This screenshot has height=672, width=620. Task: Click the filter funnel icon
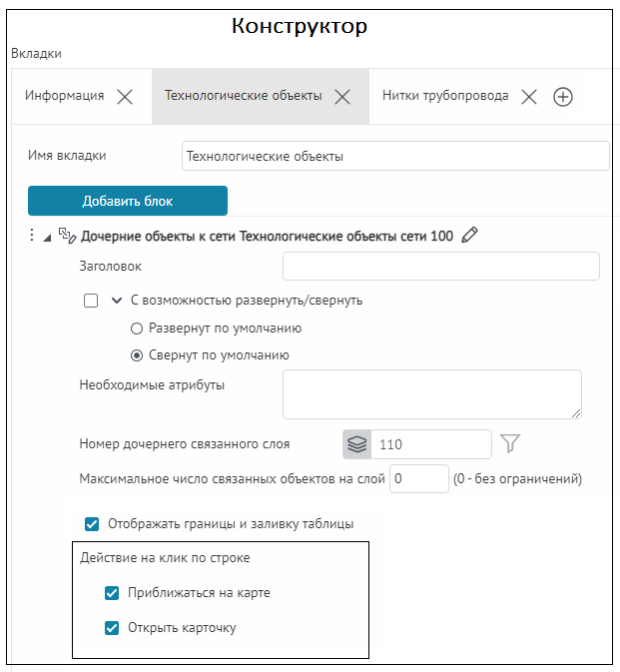tap(510, 443)
